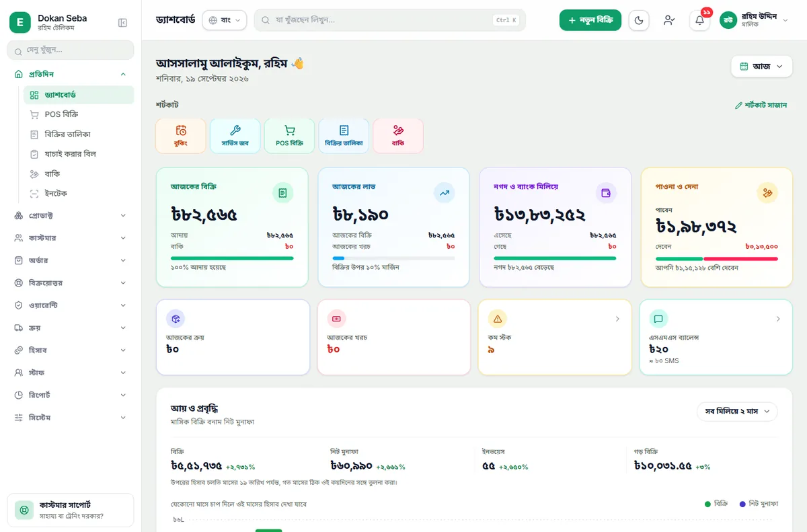
Task: Expand the বিক্রয়োত্তর sidebar section
Action: point(71,283)
